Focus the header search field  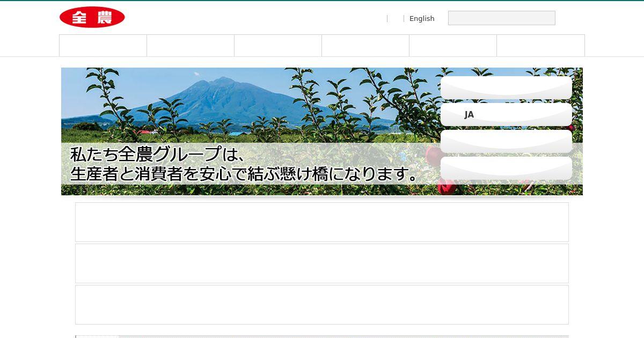point(501,18)
